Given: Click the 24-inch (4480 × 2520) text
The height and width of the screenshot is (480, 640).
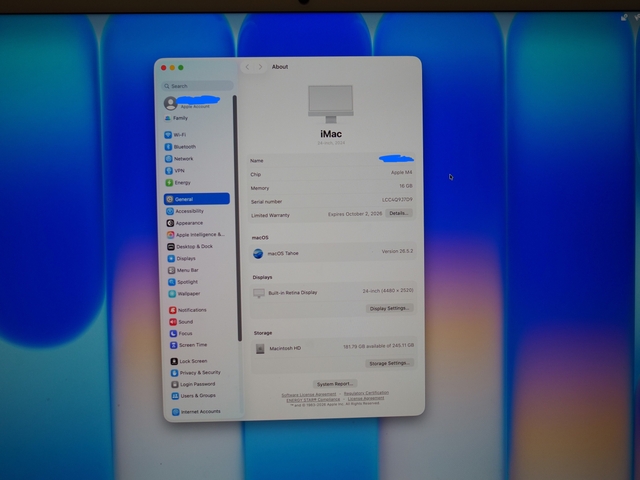Looking at the screenshot, I should (388, 291).
